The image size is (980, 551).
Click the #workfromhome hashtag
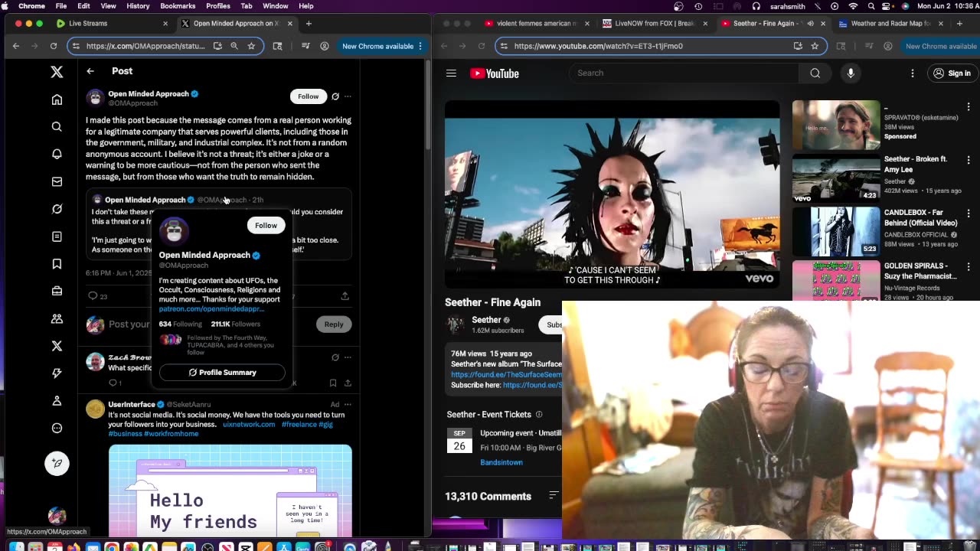171,434
